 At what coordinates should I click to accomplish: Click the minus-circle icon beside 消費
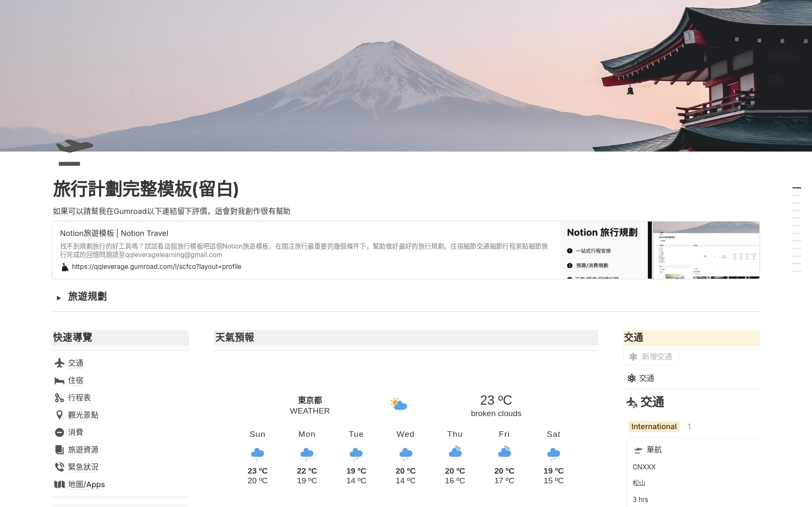(60, 432)
